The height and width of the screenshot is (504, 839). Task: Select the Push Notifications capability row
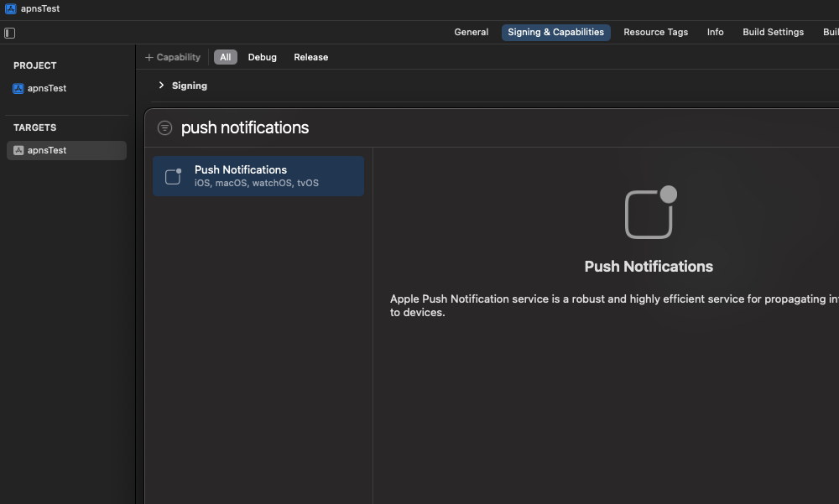coord(258,176)
